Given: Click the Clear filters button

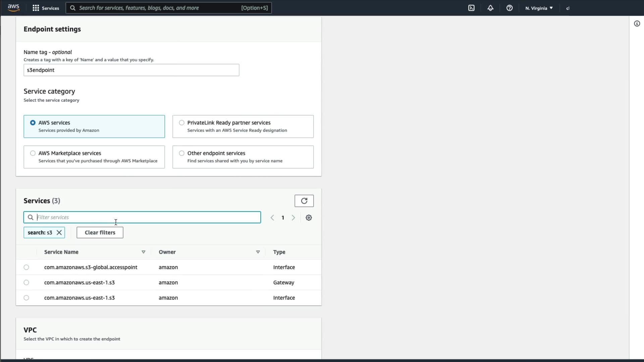Looking at the screenshot, I should pos(100,232).
